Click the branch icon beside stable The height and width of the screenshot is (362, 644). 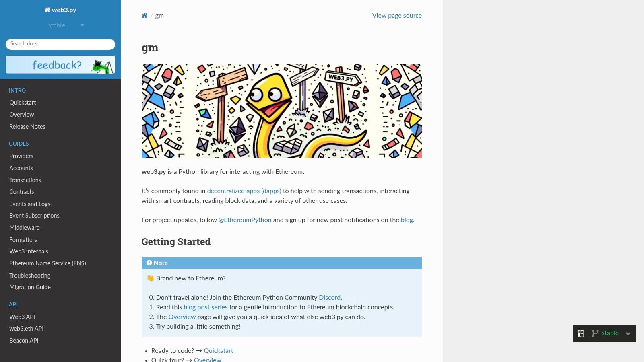click(x=595, y=333)
